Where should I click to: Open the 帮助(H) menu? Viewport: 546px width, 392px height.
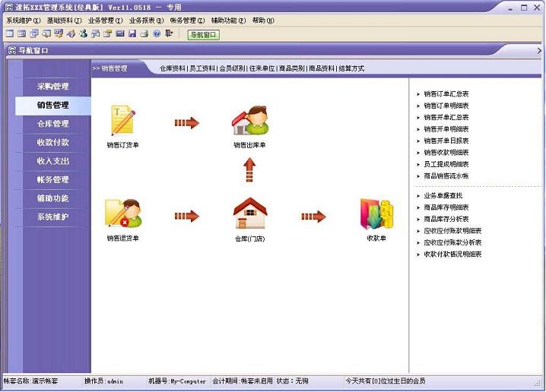click(263, 21)
